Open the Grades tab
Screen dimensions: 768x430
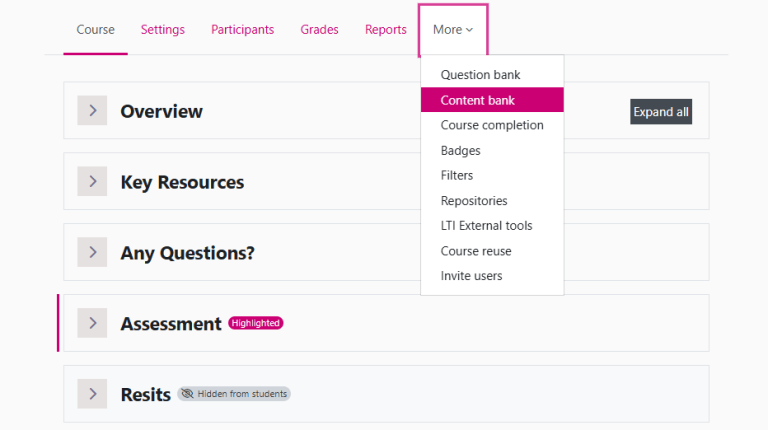[319, 30]
